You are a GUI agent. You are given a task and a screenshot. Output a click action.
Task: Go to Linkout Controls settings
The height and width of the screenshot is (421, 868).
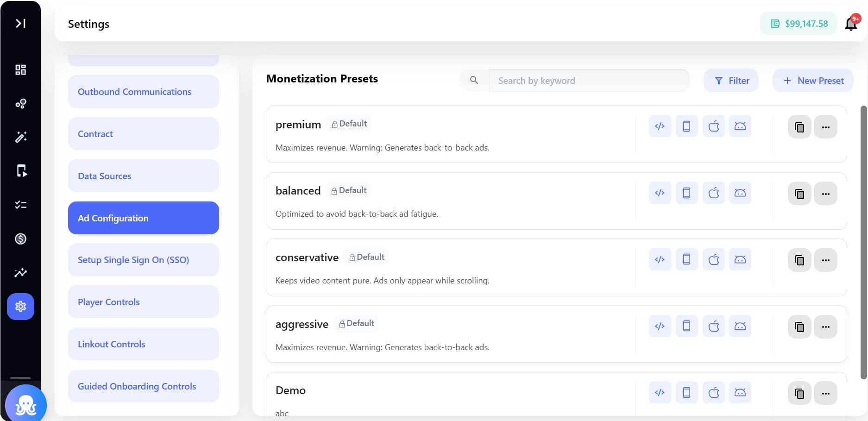[144, 344]
